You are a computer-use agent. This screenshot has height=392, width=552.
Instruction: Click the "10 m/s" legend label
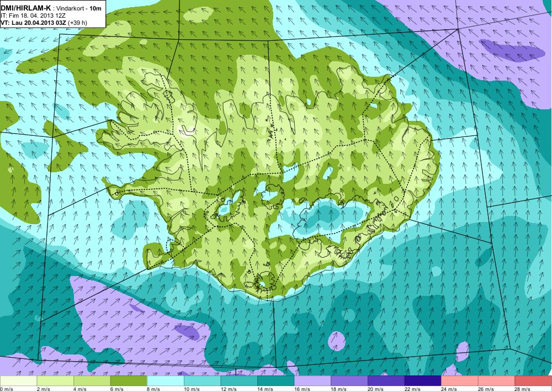(192, 389)
